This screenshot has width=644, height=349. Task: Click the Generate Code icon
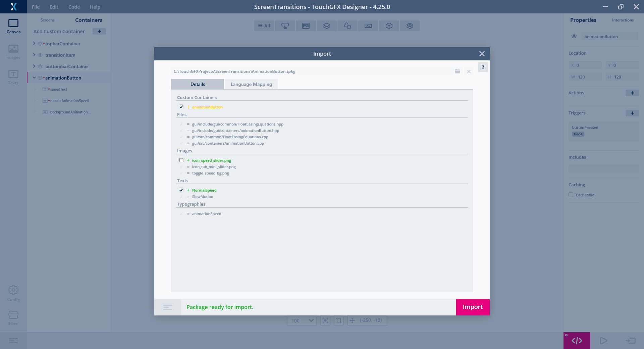coord(577,341)
